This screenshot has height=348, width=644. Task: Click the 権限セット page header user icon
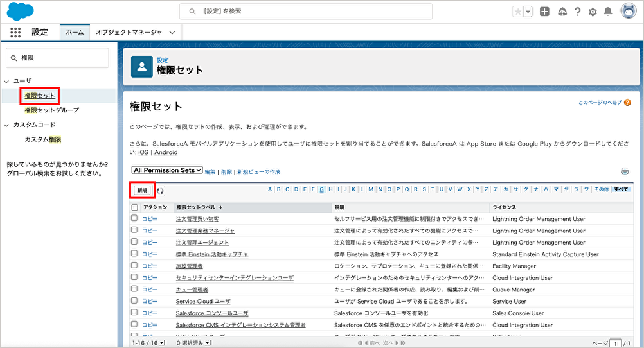click(x=141, y=67)
